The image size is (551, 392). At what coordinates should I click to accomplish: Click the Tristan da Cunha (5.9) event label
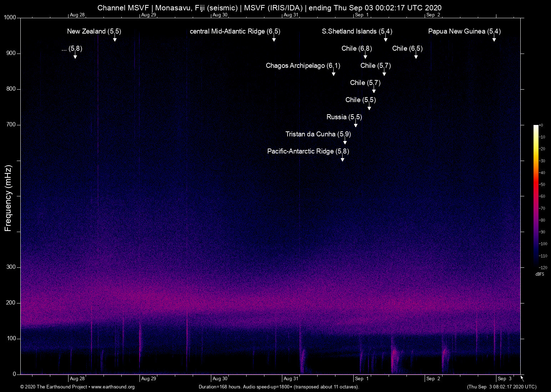(x=318, y=134)
